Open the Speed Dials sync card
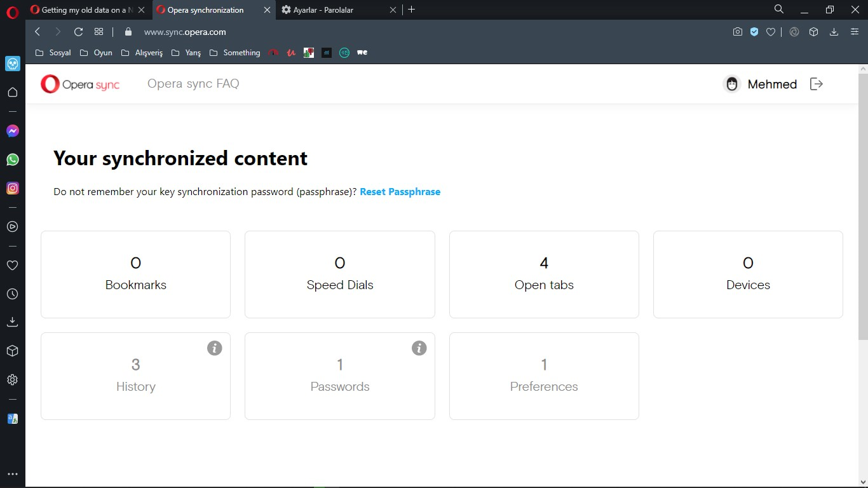Viewport: 868px width, 488px height. pos(340,274)
